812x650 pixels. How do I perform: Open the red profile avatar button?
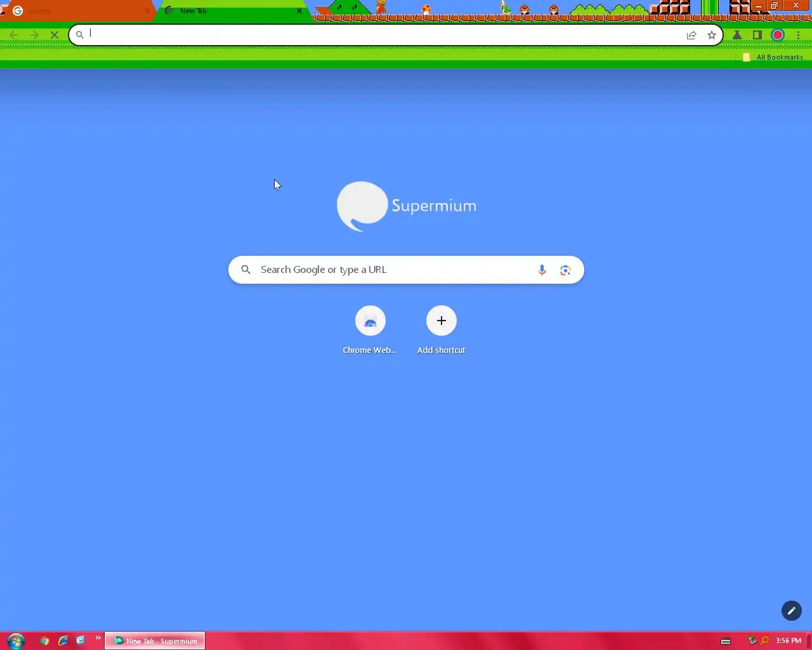click(x=778, y=35)
